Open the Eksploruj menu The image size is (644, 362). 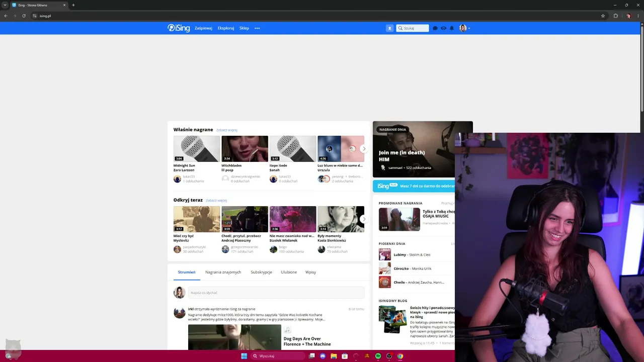pyautogui.click(x=226, y=28)
